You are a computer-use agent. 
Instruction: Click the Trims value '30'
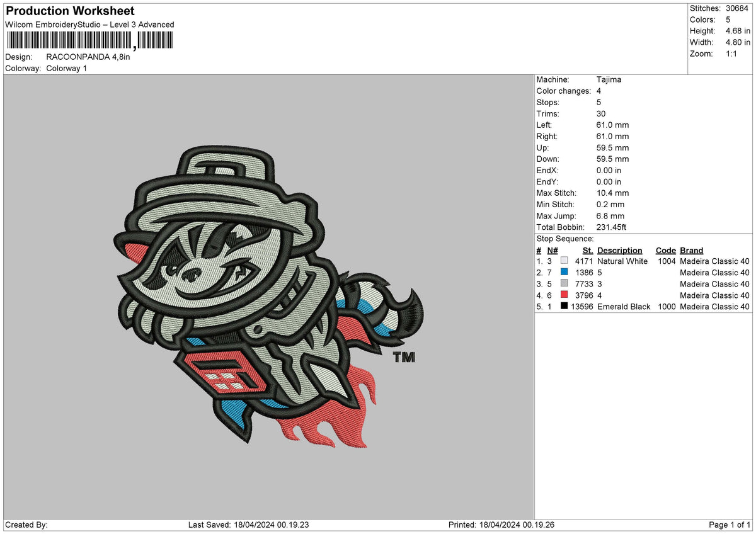pos(602,113)
